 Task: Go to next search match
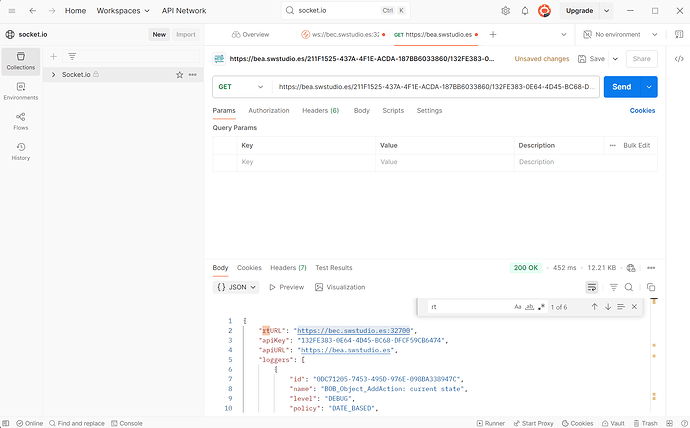point(608,307)
